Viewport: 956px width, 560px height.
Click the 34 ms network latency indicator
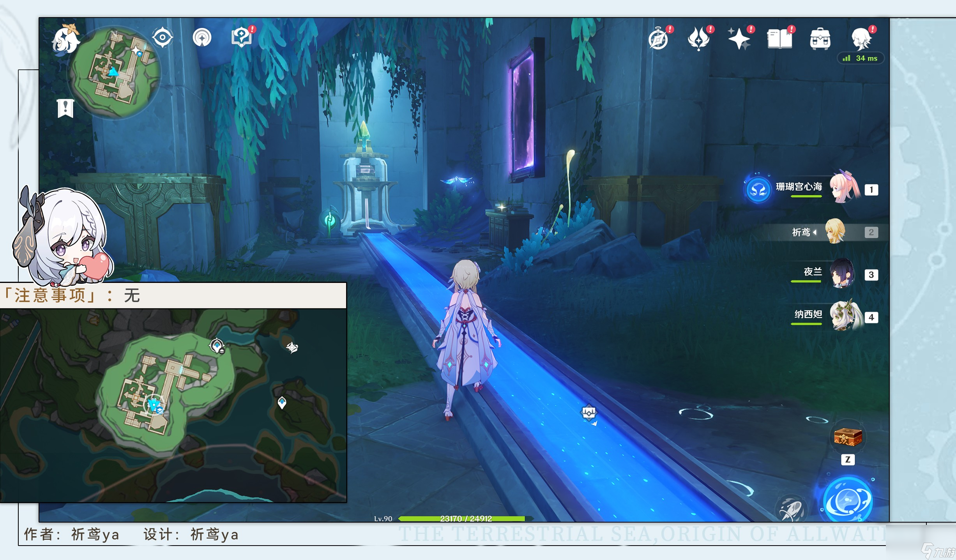click(861, 58)
